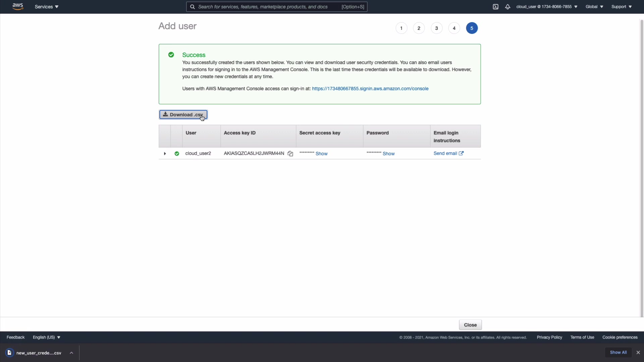Click the downloaded CSV file icon
Image resolution: width=644 pixels, height=362 pixels.
coord(9,353)
